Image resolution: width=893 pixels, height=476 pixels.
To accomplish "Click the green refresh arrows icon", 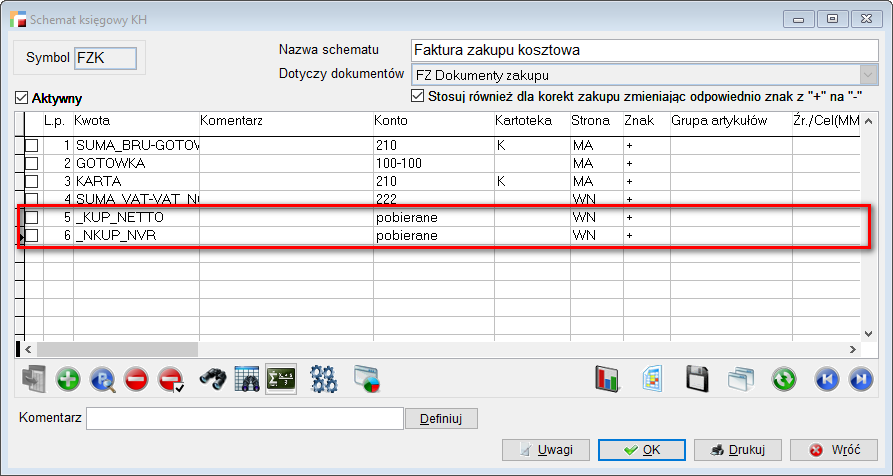I will click(783, 378).
